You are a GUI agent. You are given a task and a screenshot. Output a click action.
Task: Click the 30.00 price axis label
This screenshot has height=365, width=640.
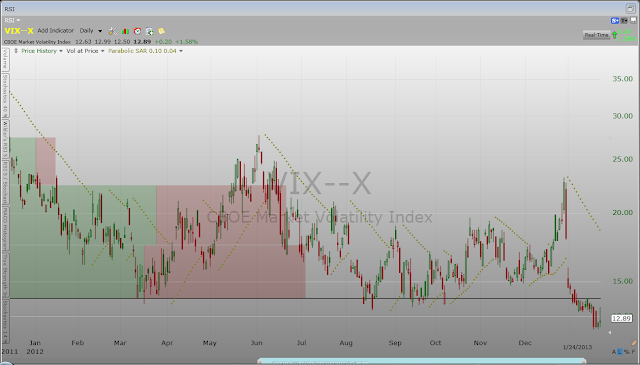pos(622,116)
